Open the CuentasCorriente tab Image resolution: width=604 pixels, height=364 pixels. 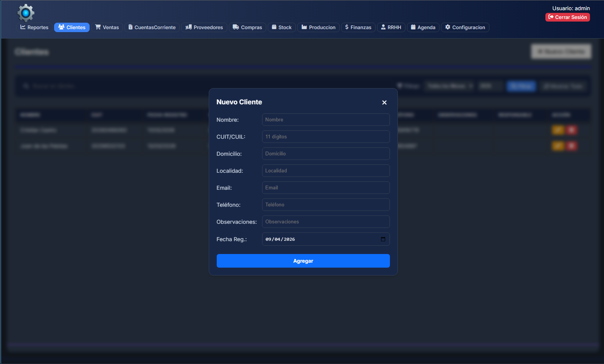pyautogui.click(x=152, y=27)
